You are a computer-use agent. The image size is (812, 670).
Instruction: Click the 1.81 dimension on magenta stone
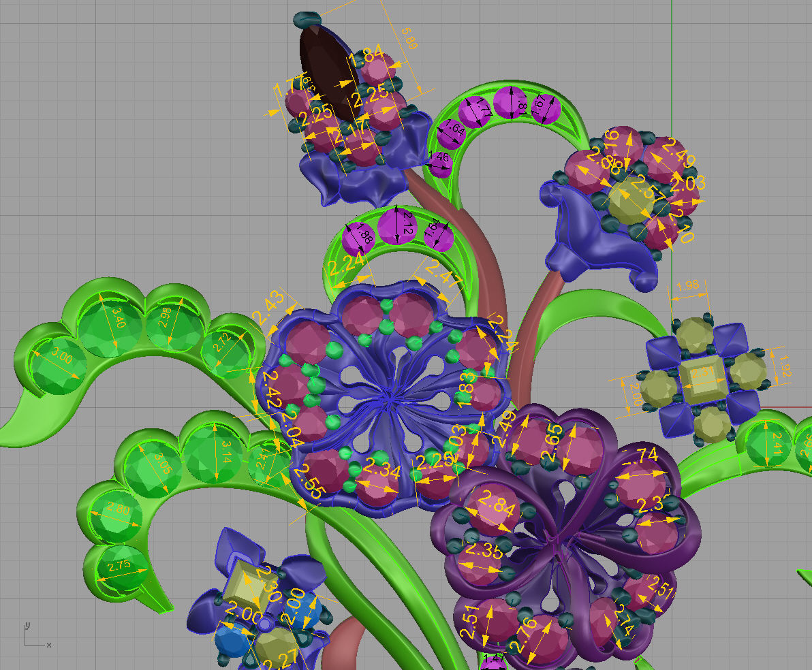click(522, 103)
